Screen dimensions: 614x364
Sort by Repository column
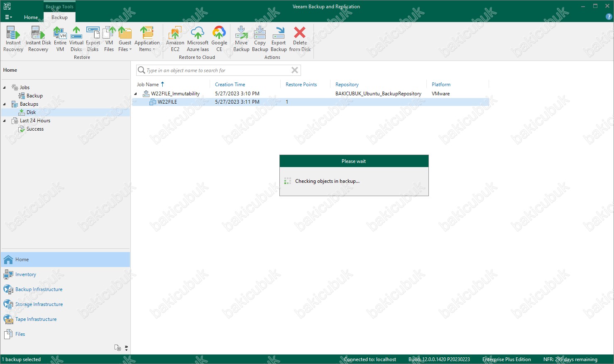pos(347,84)
